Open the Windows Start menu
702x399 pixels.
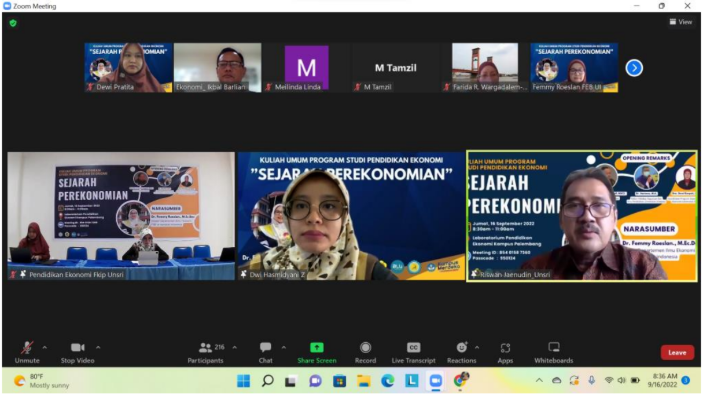click(x=244, y=381)
